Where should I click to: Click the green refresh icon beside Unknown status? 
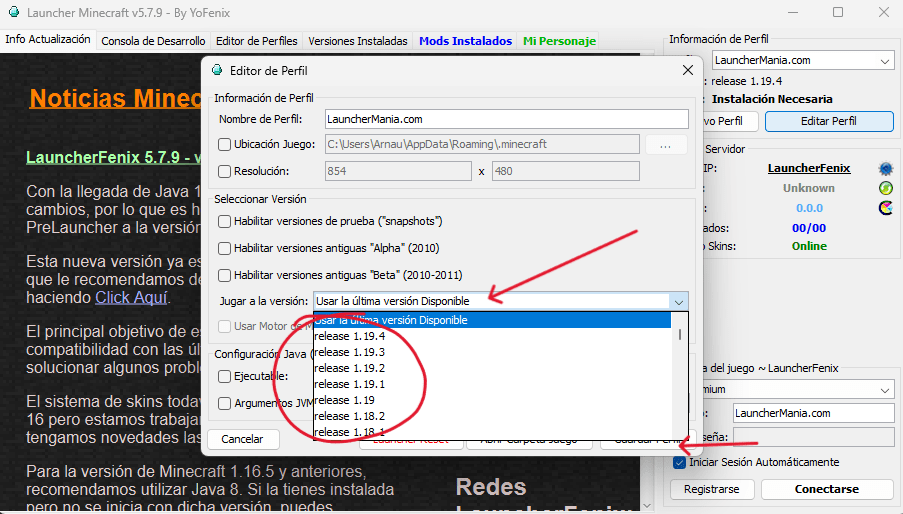pos(885,188)
